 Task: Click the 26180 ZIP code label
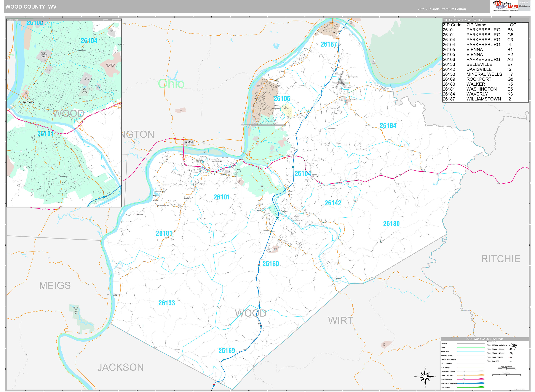point(391,224)
